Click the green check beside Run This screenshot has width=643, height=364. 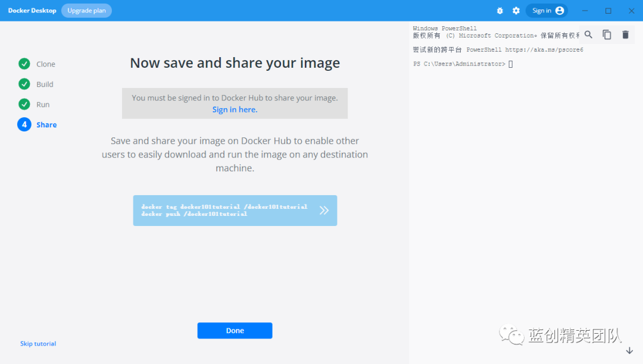(x=24, y=104)
